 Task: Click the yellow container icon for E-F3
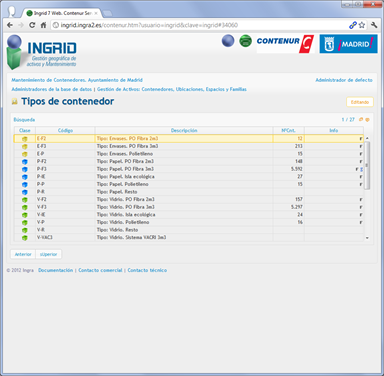pyautogui.click(x=24, y=146)
